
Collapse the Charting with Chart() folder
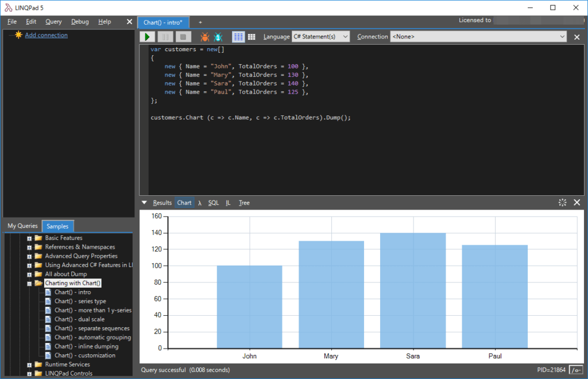click(x=29, y=284)
